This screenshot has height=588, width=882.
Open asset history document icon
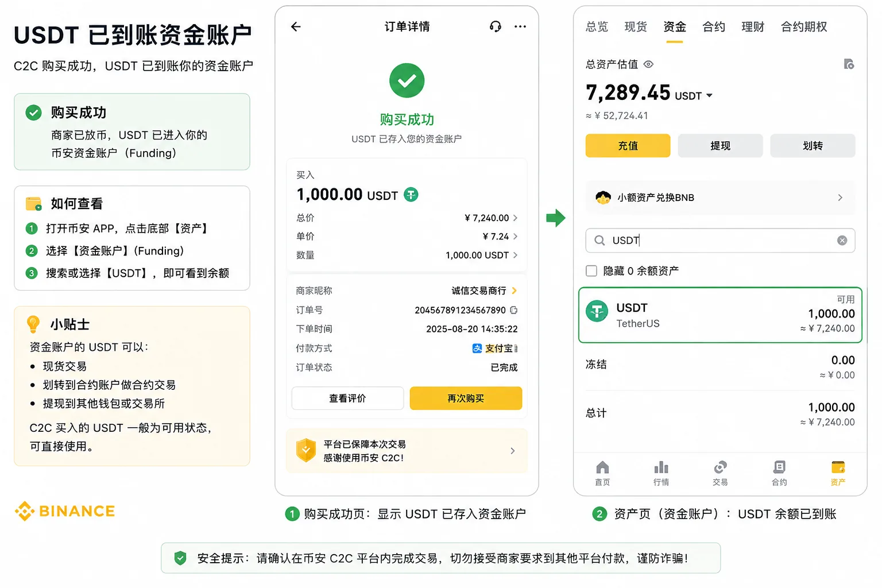click(849, 64)
